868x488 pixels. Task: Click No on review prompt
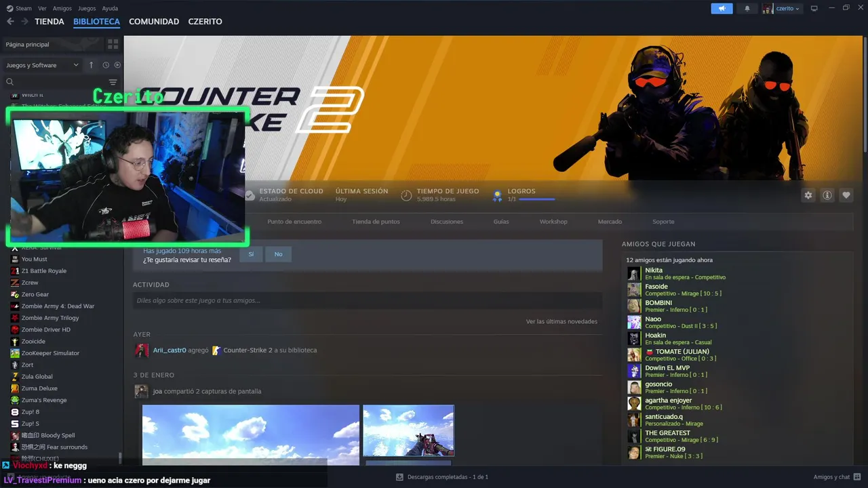click(x=278, y=254)
